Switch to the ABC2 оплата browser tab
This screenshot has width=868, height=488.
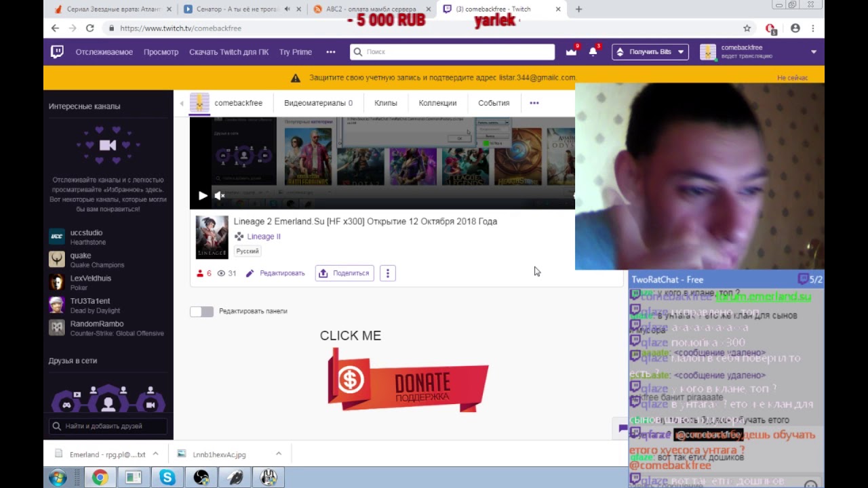click(x=370, y=9)
